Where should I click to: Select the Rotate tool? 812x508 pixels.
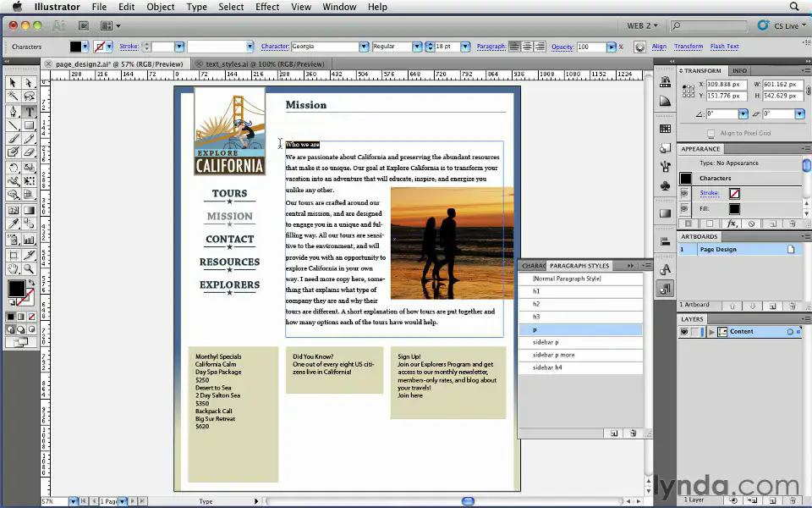tap(13, 168)
